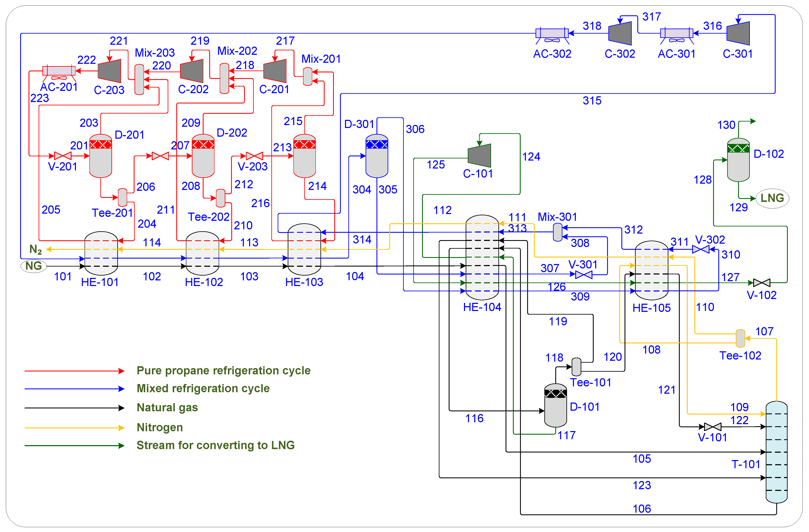This screenshot has width=809, height=532.
Task: Click the C-301 compressor symbol
Action: coord(738,33)
